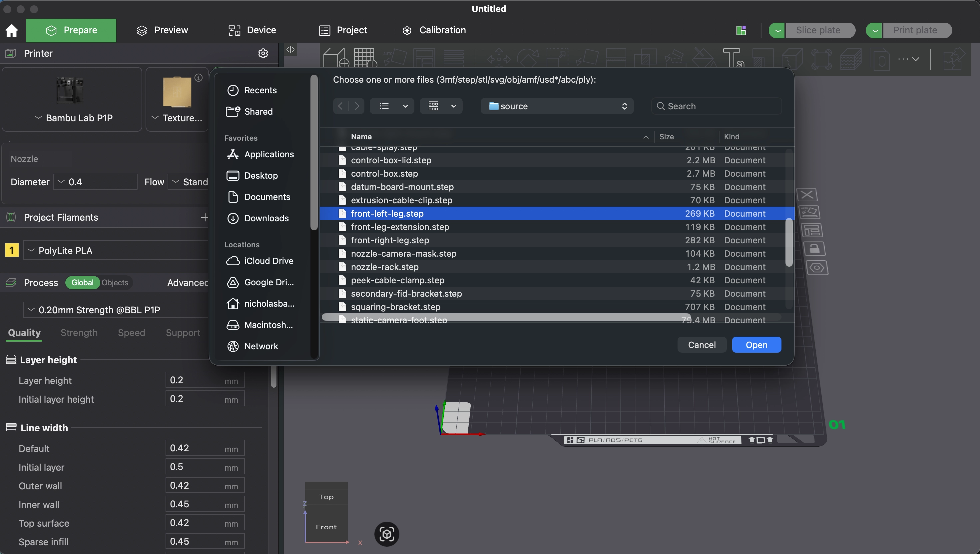Image resolution: width=980 pixels, height=554 pixels.
Task: Open the source folder dropdown
Action: click(557, 106)
